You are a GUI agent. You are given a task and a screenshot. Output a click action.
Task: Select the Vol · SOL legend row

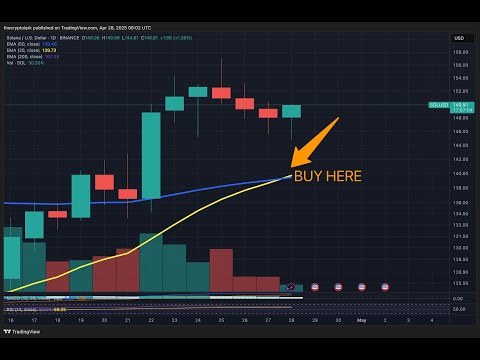[25, 63]
